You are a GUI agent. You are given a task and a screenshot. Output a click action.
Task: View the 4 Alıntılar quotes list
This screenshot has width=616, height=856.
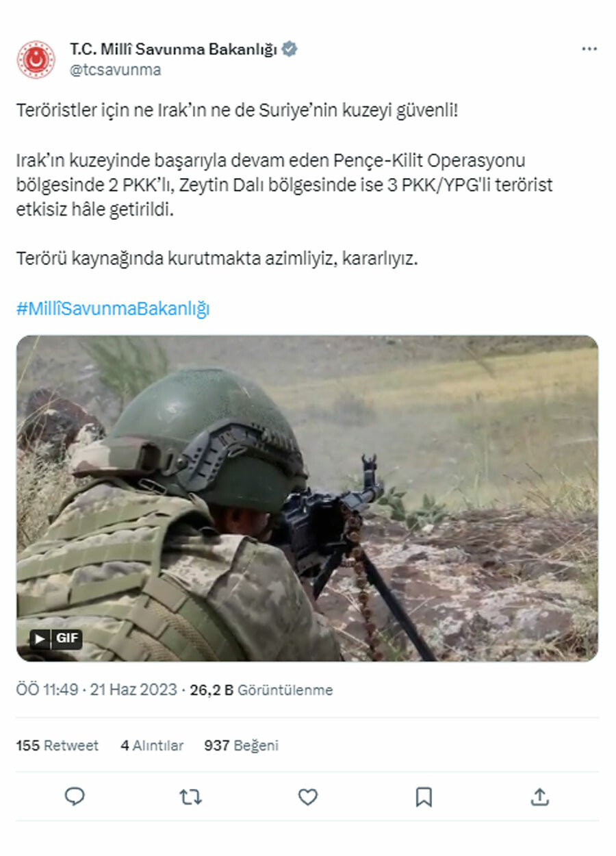pyautogui.click(x=152, y=746)
